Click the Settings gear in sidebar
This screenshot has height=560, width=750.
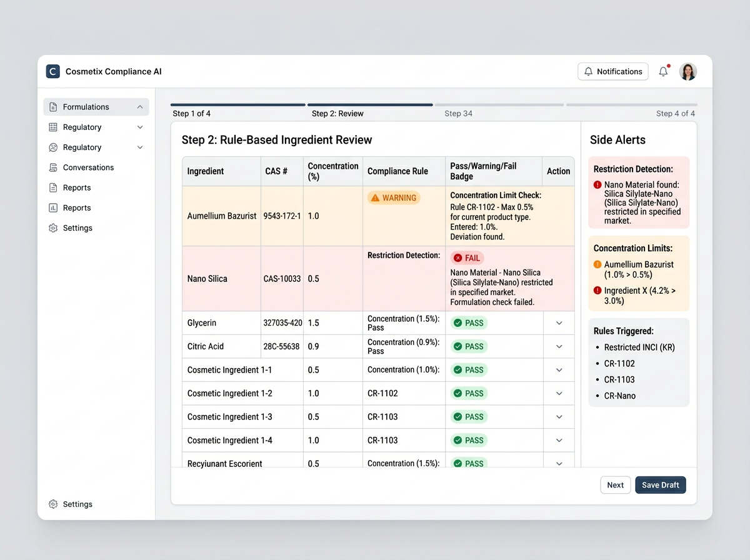[54, 227]
